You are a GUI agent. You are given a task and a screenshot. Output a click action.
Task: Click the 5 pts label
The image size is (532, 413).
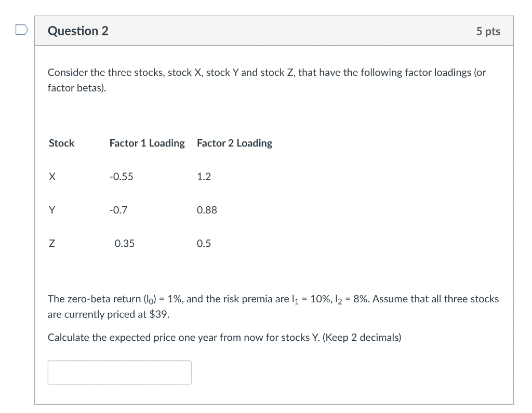[x=488, y=31]
